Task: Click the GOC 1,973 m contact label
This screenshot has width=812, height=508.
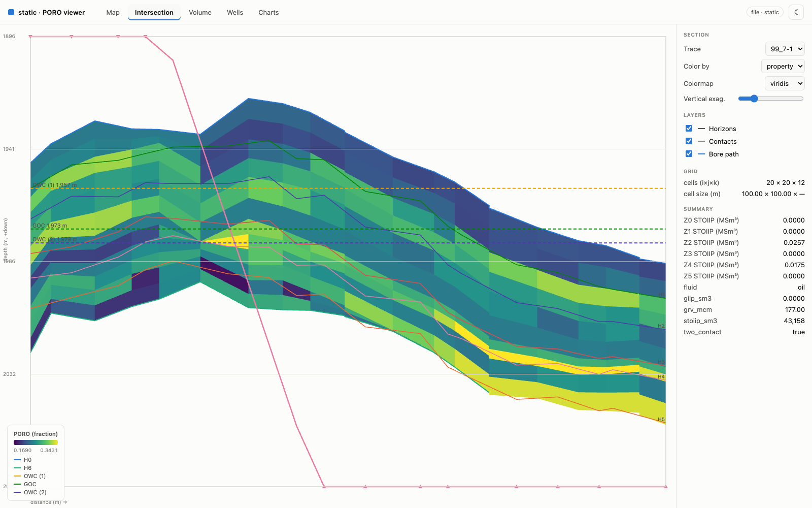Action: click(x=50, y=226)
